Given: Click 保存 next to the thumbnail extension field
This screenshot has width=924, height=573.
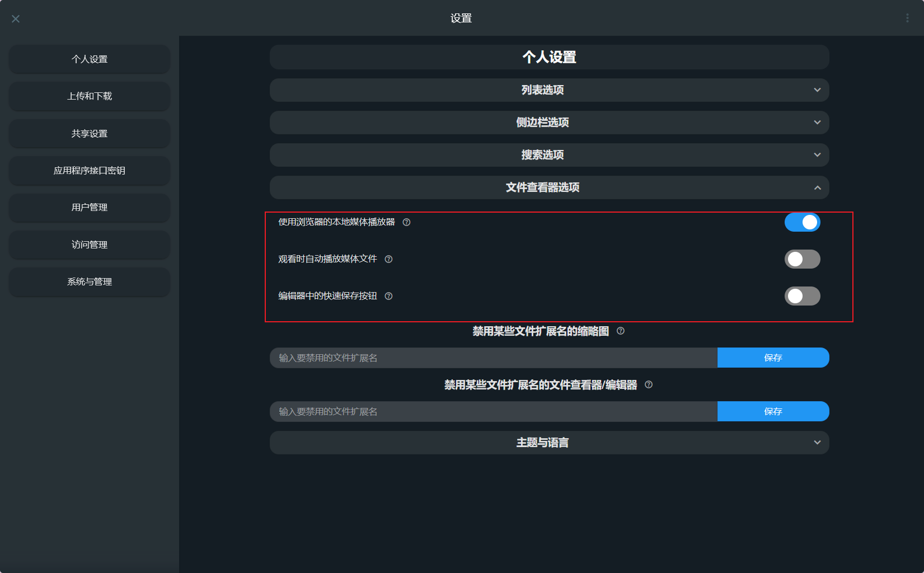Looking at the screenshot, I should tap(773, 358).
